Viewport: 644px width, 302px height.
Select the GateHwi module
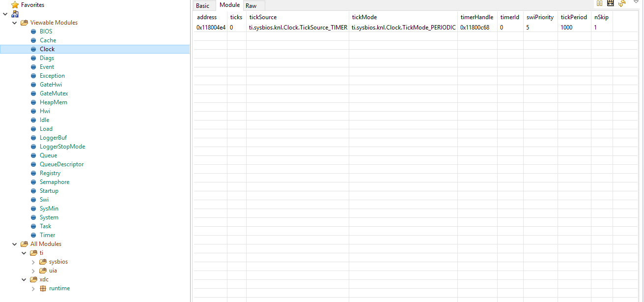51,85
